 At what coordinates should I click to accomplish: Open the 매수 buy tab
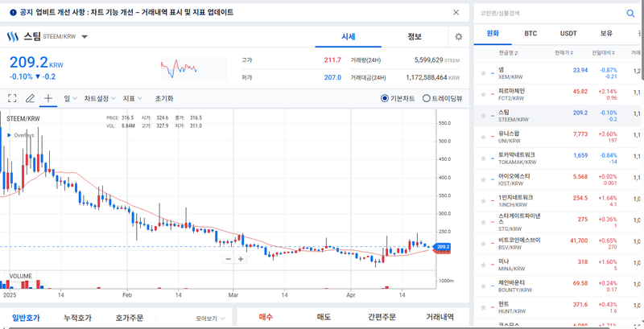click(x=266, y=317)
